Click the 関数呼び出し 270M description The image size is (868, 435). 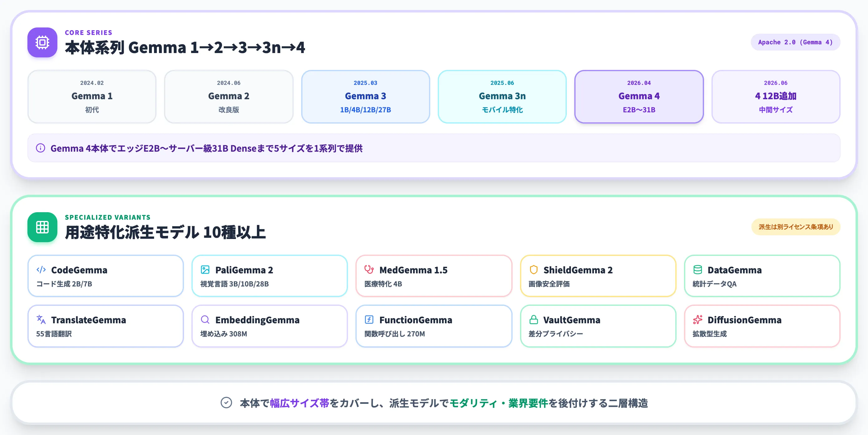click(395, 334)
